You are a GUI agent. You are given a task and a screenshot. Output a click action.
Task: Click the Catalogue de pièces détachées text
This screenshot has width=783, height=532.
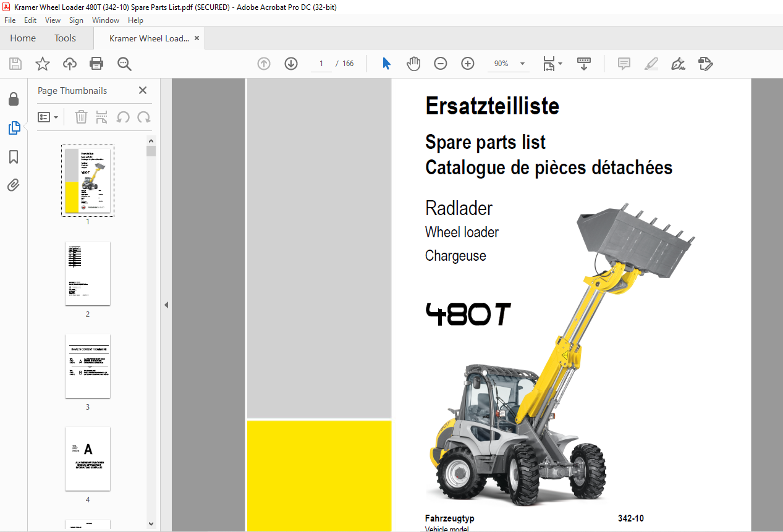[x=549, y=167]
